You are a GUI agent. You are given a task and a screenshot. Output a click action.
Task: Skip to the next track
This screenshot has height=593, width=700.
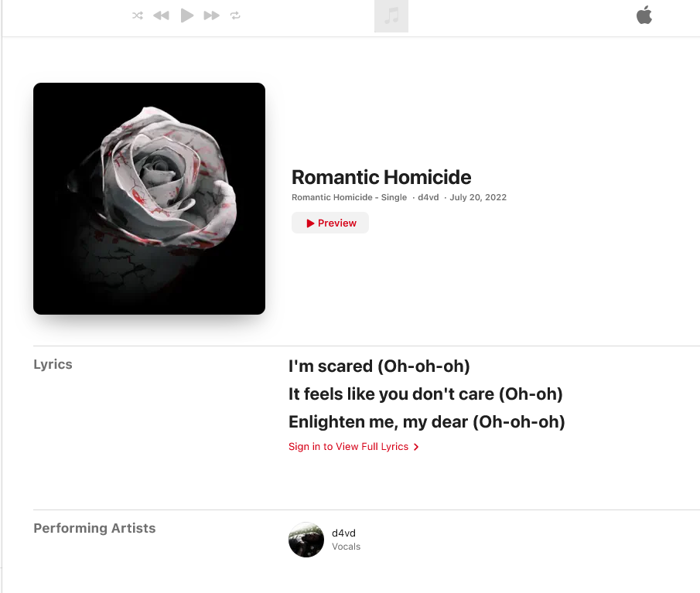pos(211,15)
